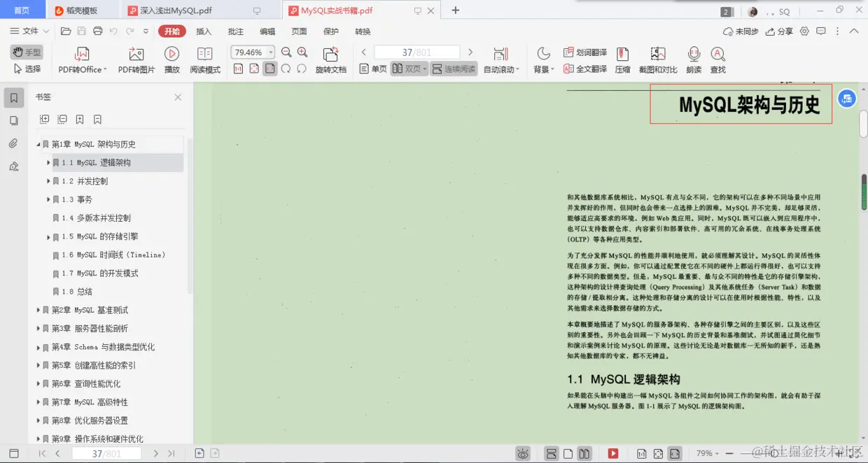
Task: Open bookmark 1.6 MySQL 时间线 (Timeline)
Action: coord(113,255)
